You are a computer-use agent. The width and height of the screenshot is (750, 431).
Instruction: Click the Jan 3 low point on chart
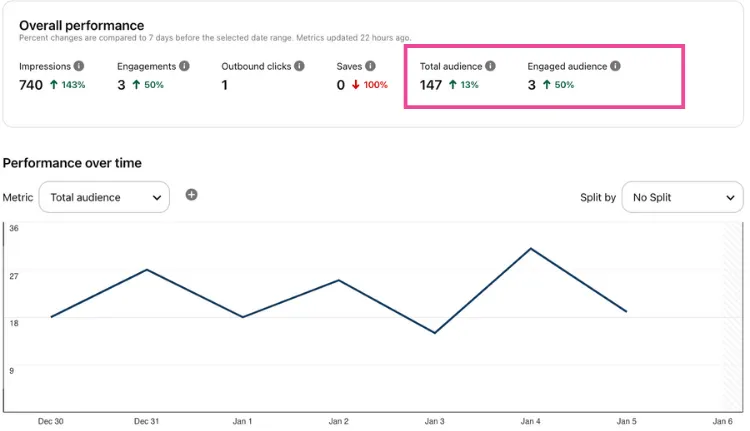coord(435,332)
